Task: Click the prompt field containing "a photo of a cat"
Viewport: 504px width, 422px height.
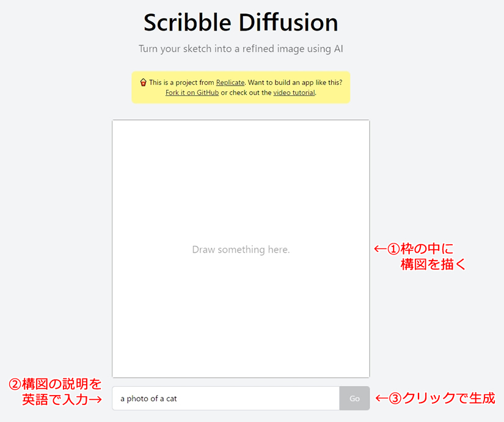Action: point(225,398)
